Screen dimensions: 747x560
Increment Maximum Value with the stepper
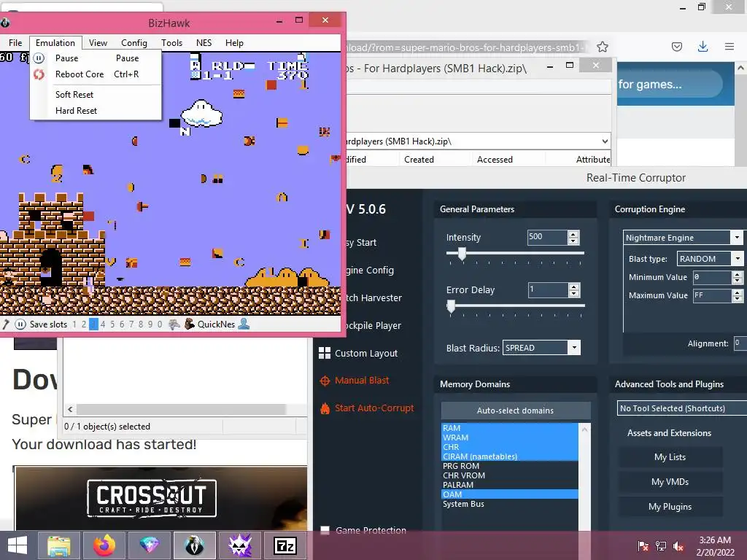pos(738,292)
